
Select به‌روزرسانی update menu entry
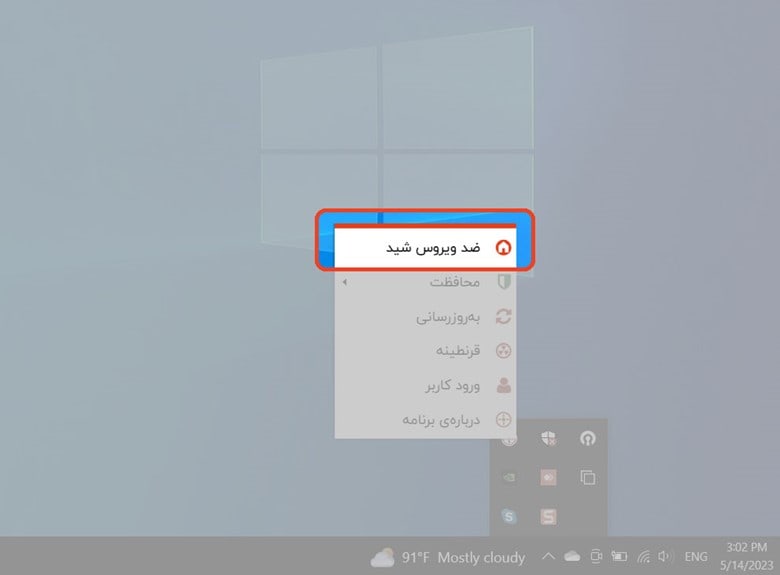pos(425,316)
